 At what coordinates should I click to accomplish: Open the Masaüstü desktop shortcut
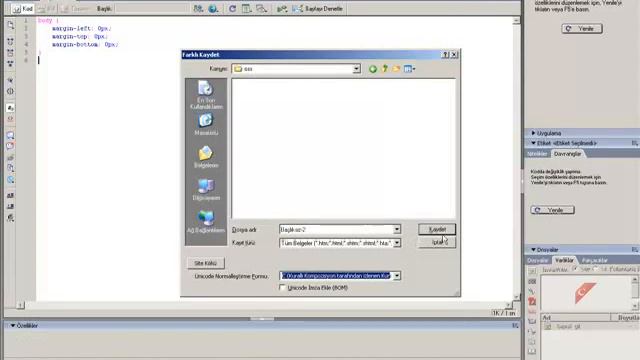pyautogui.click(x=206, y=125)
